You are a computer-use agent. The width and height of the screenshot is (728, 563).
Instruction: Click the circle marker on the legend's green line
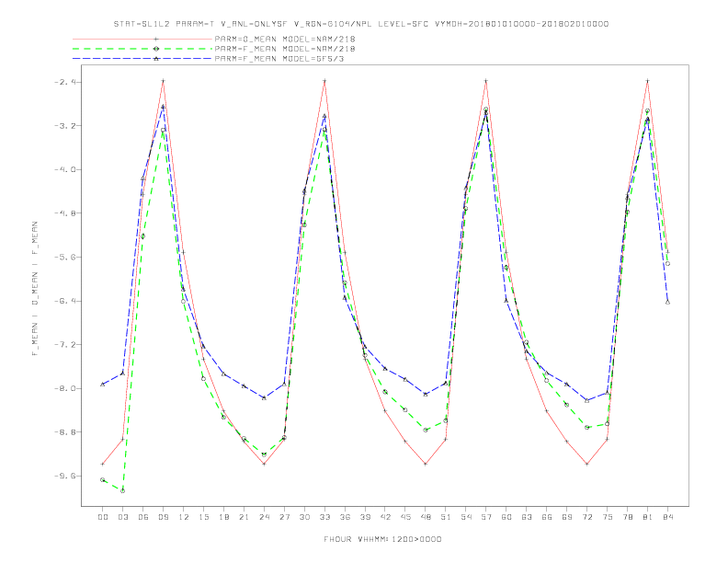tap(156, 49)
